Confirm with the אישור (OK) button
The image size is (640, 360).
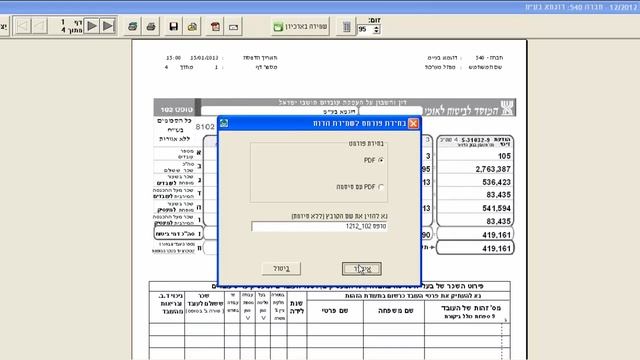[x=362, y=269]
